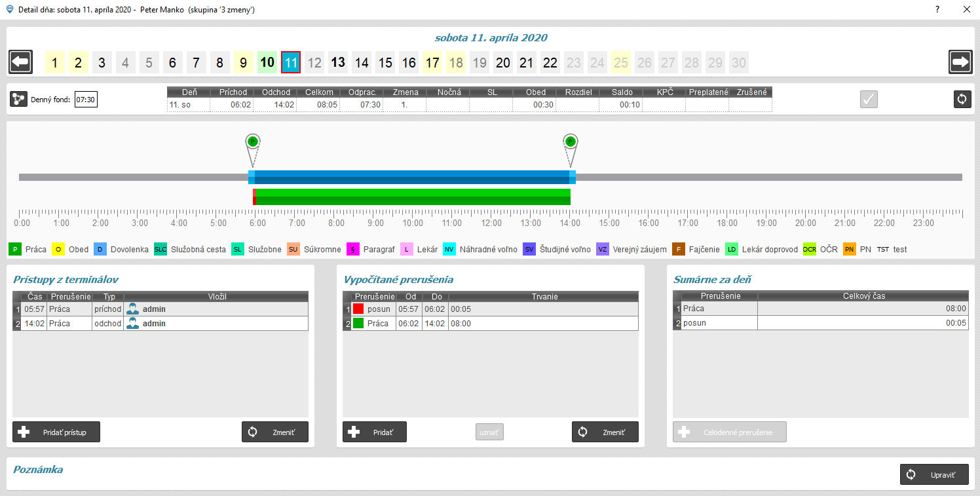Open the shift group icon beside Denný fond
980x496 pixels.
[18, 100]
